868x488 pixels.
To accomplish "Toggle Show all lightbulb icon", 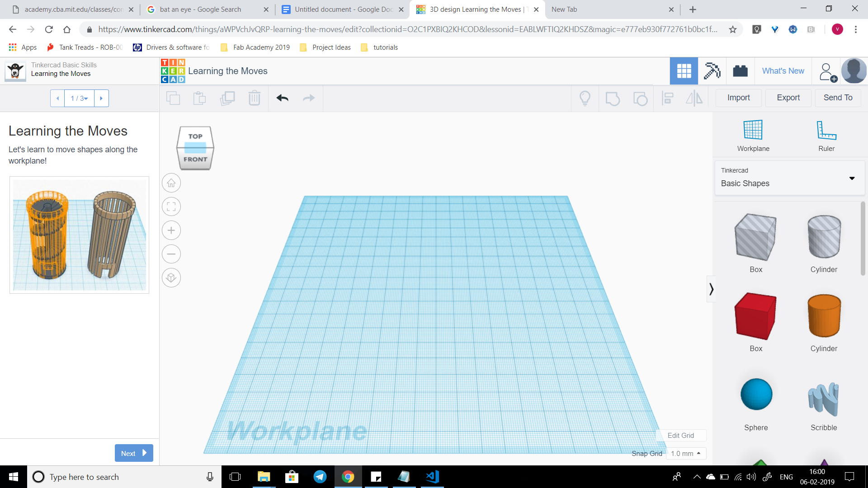I will [x=585, y=98].
